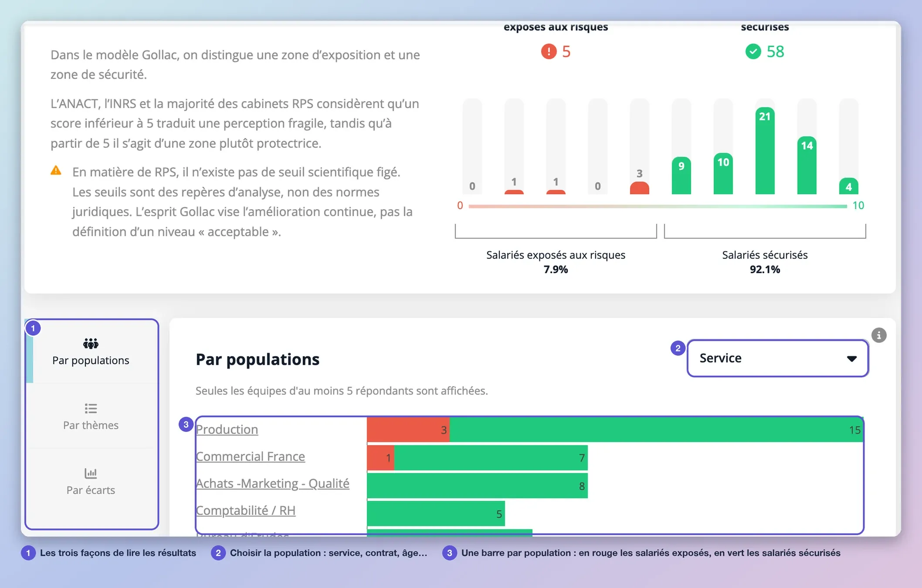Click the green secured count 58
This screenshot has width=922, height=588.
point(776,51)
